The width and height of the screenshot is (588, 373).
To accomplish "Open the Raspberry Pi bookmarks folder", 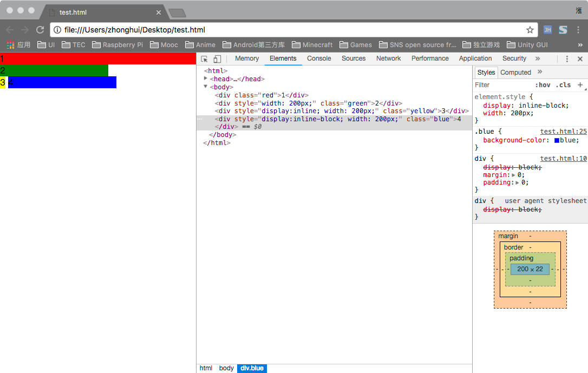I will click(x=117, y=45).
